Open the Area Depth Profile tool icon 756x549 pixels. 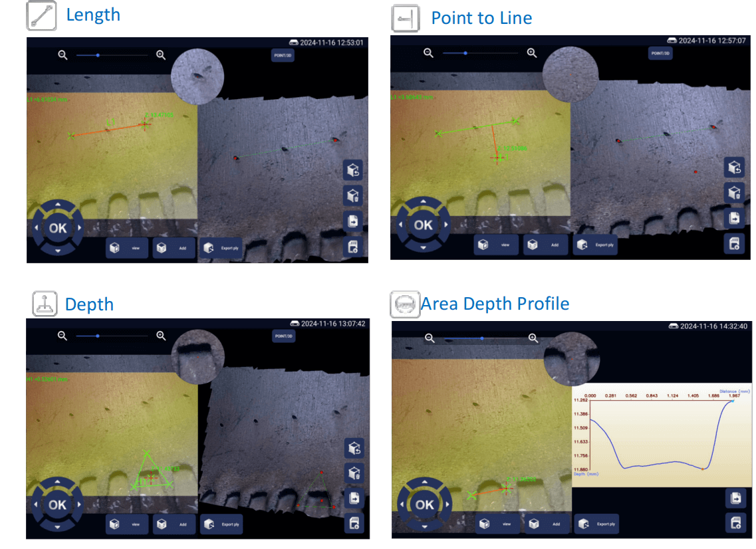pyautogui.click(x=405, y=304)
